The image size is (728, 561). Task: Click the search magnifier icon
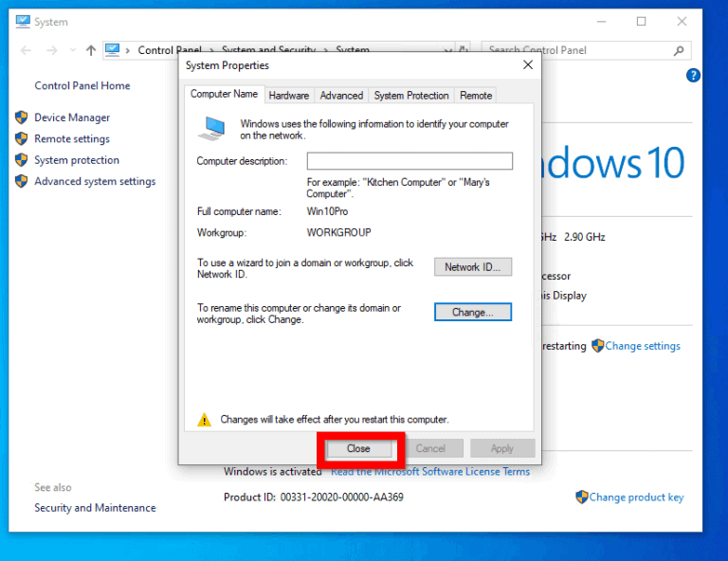coord(679,50)
